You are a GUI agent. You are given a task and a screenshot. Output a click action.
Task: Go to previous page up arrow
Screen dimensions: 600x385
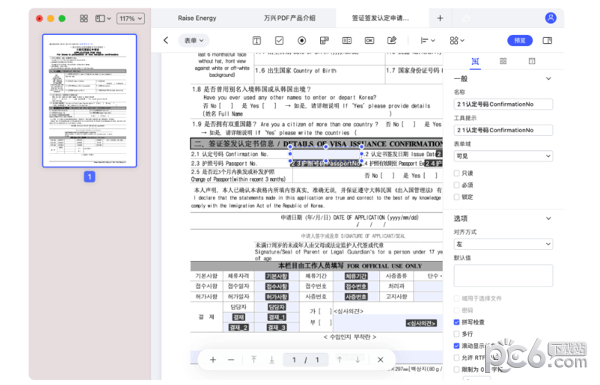click(x=339, y=360)
